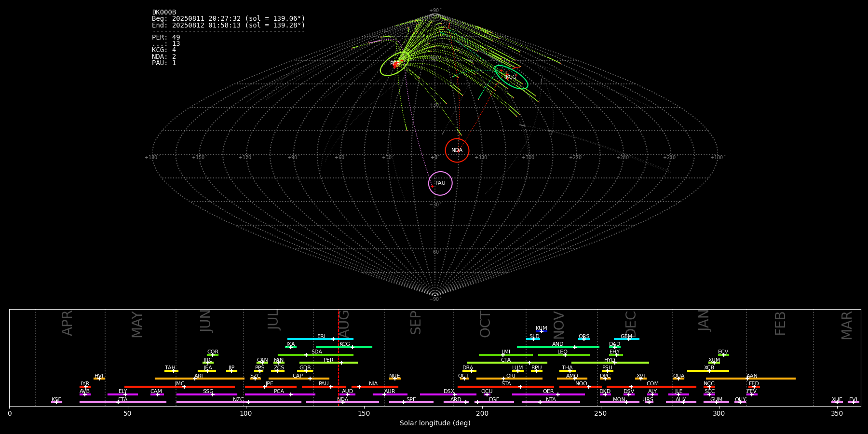Click the 300 tick on solar longitude axis
Screen dimensions: 868x434
[x=719, y=413]
